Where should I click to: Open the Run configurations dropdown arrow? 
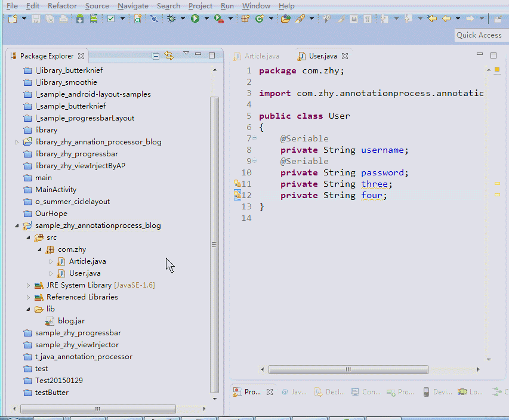tap(206, 19)
